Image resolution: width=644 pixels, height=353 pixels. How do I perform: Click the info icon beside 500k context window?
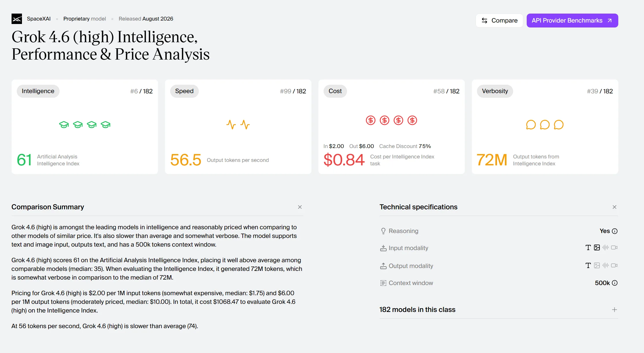tap(615, 283)
